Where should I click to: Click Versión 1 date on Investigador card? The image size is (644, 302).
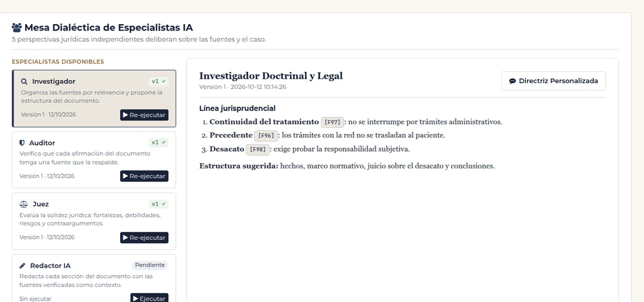(x=47, y=114)
